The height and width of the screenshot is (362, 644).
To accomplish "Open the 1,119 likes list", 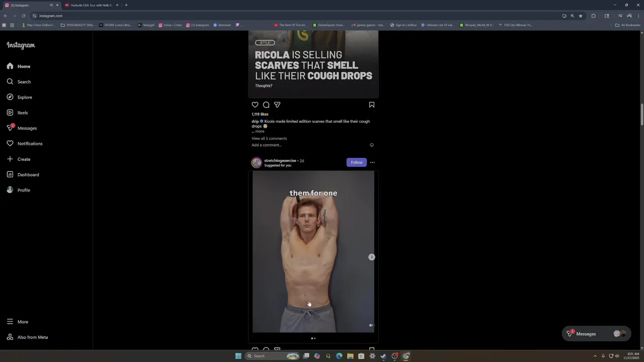I will click(260, 114).
